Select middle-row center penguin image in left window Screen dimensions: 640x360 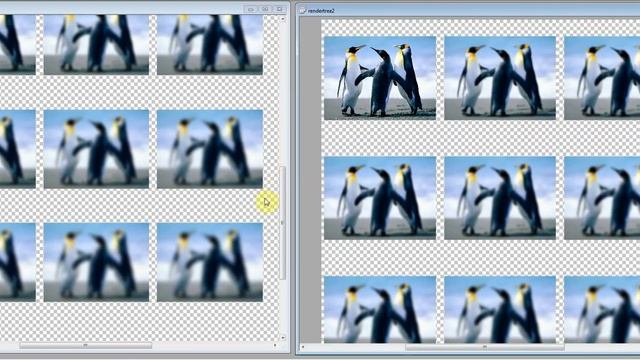(96, 149)
